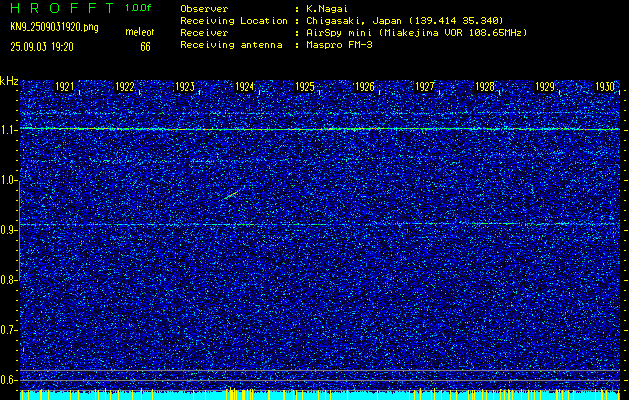The width and height of the screenshot is (629, 400).
Task: Click the Receiver field label
Action: (x=204, y=33)
